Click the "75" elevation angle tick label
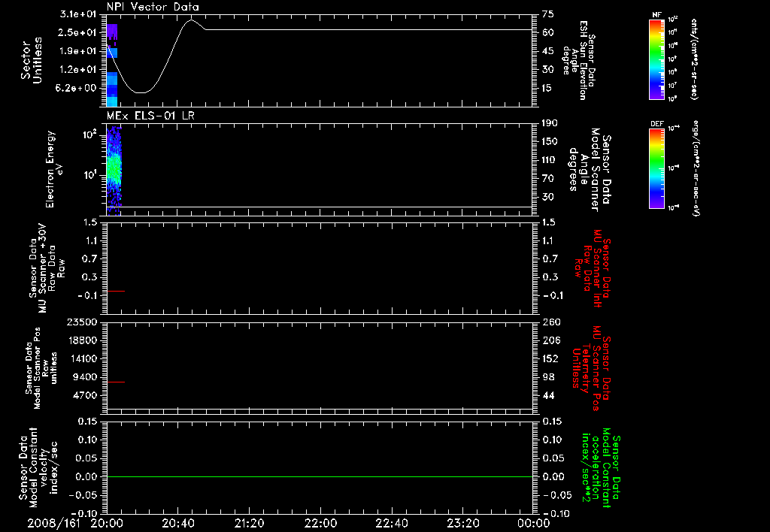770x532 pixels. pyautogui.click(x=548, y=14)
